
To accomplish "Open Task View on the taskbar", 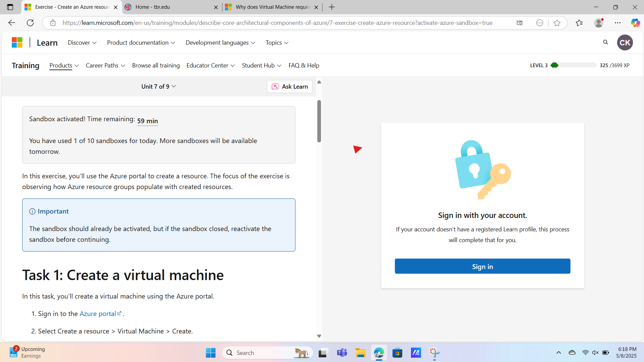I will point(323,353).
